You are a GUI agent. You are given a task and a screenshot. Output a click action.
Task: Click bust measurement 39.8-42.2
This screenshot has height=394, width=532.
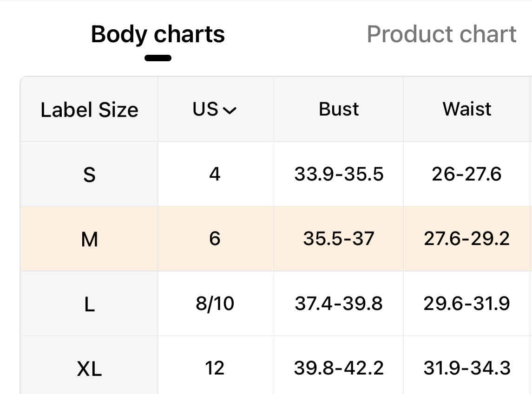click(x=339, y=368)
